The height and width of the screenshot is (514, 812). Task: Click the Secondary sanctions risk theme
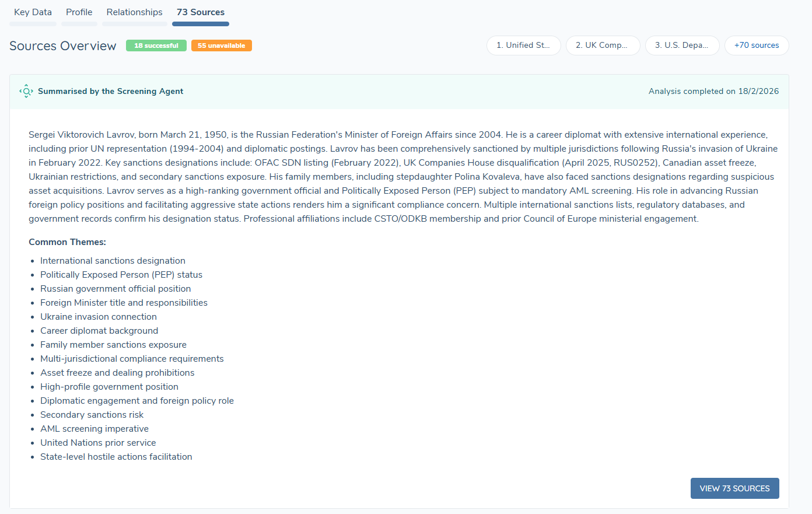(x=92, y=415)
